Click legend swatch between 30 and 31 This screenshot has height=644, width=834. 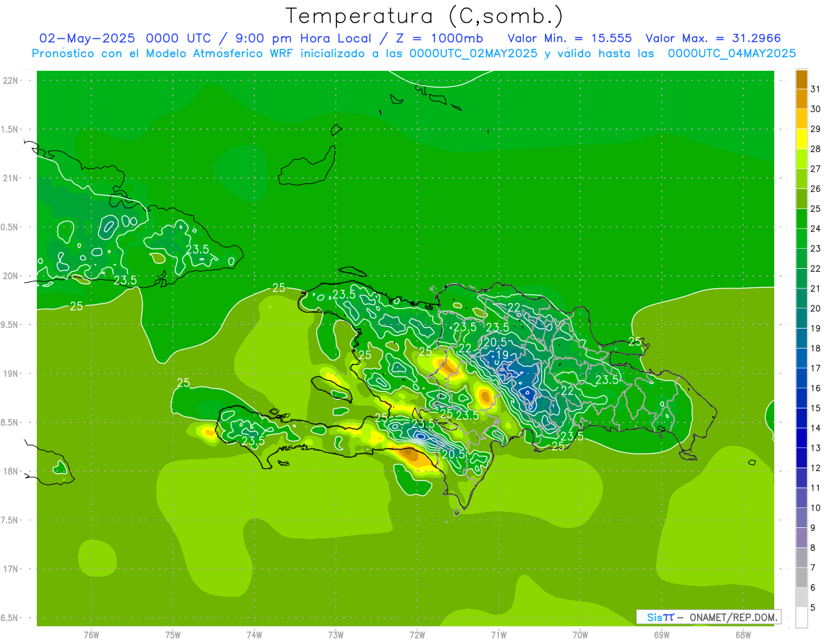[x=801, y=99]
